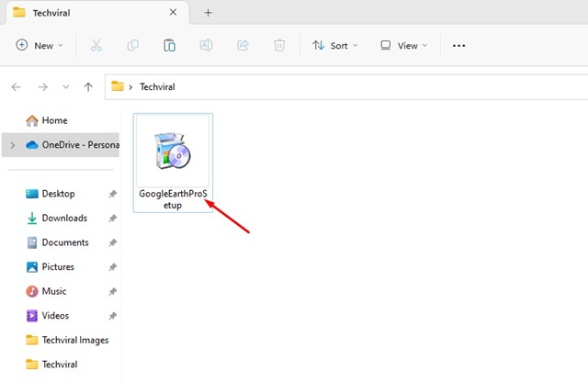This screenshot has width=588, height=382.
Task: Click the Delete trash icon
Action: (x=279, y=45)
